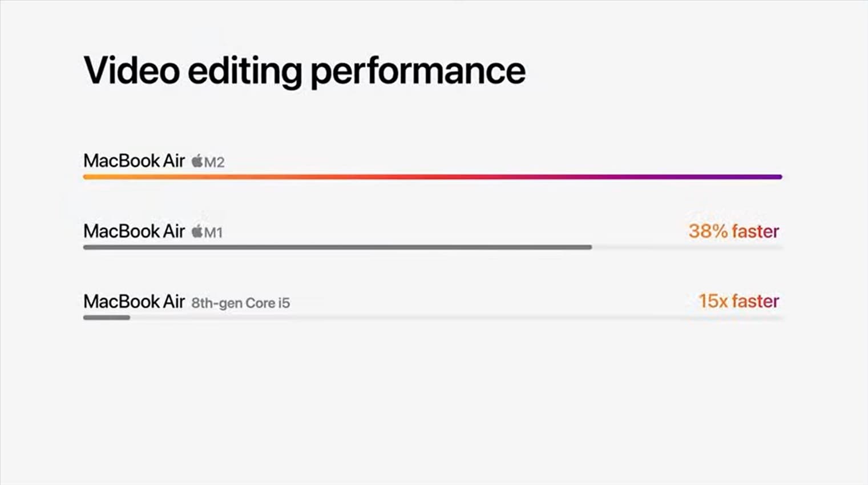The height and width of the screenshot is (485, 868).
Task: Click the "38% faster" label
Action: tap(733, 231)
